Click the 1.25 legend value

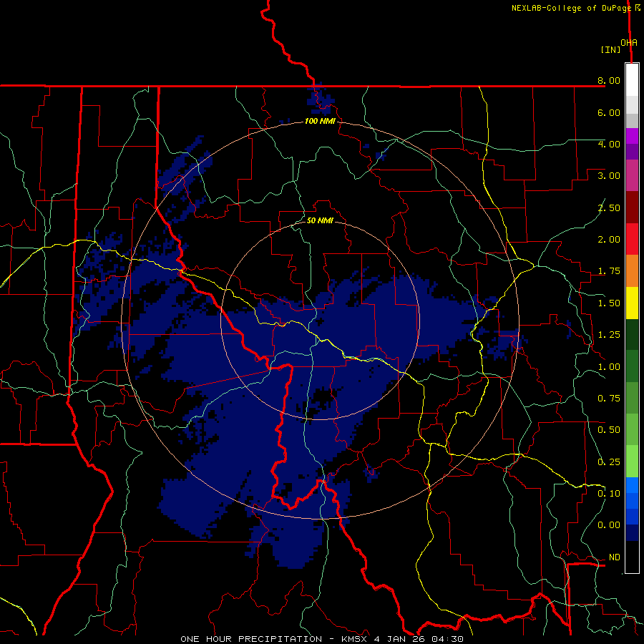click(x=609, y=335)
